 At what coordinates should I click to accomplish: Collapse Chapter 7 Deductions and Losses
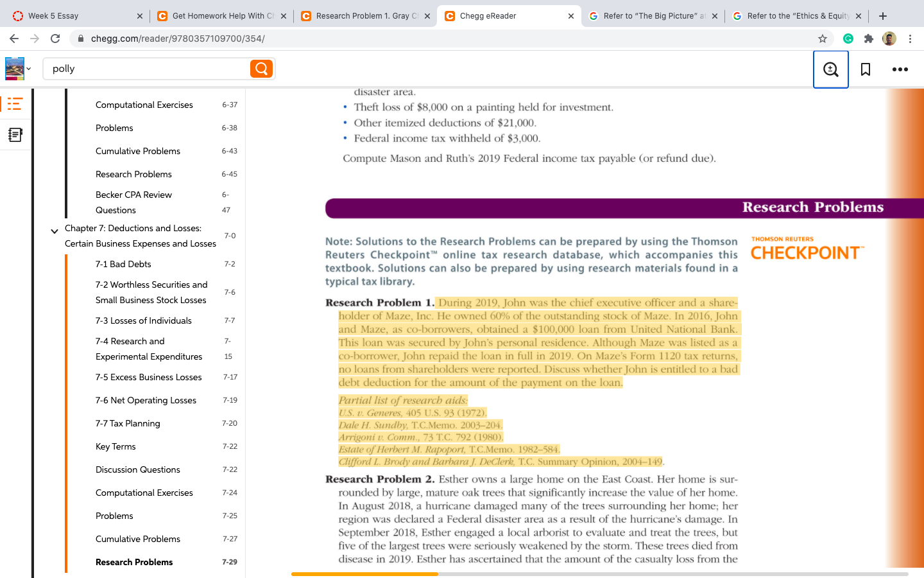tap(55, 231)
